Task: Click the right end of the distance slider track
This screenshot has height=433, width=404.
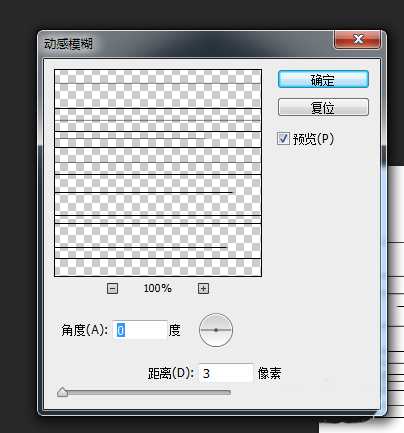Action: [229, 393]
